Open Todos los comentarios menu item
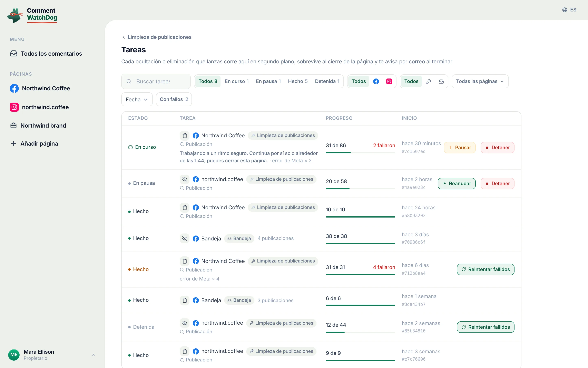The image size is (588, 368). [46, 54]
